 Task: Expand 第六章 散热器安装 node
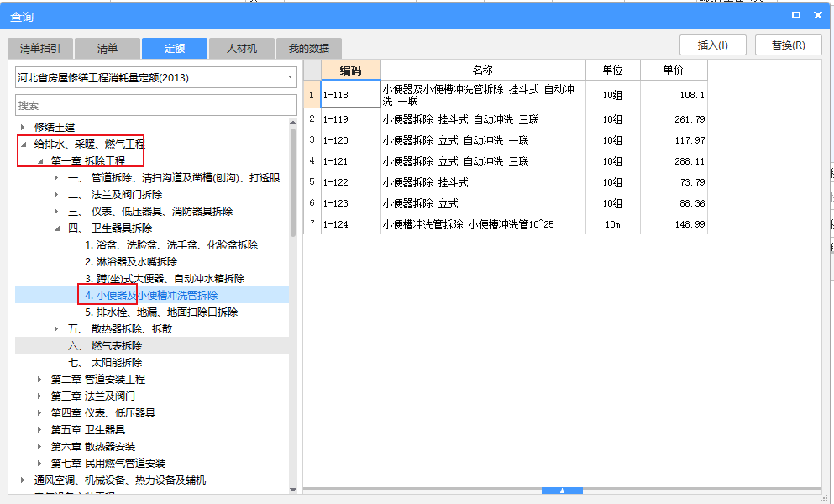(39, 447)
